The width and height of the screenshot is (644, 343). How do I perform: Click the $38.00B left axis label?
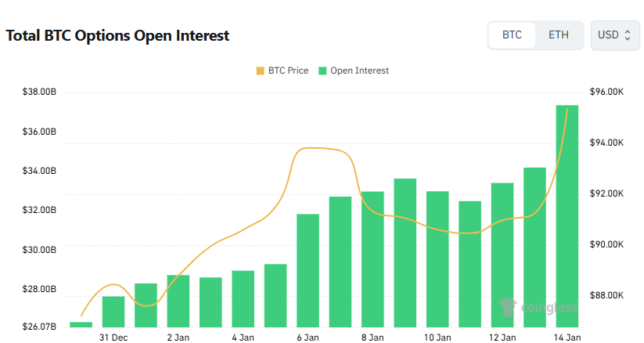pos(40,92)
